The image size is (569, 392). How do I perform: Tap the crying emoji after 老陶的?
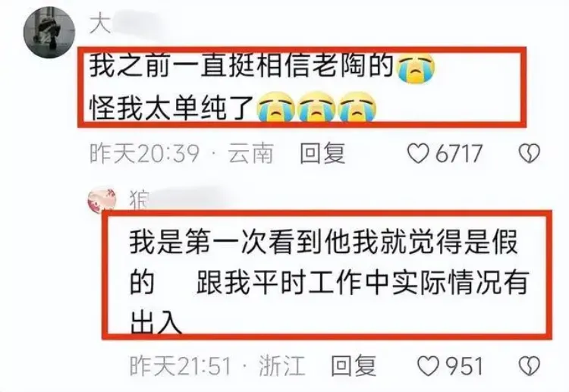tap(417, 67)
